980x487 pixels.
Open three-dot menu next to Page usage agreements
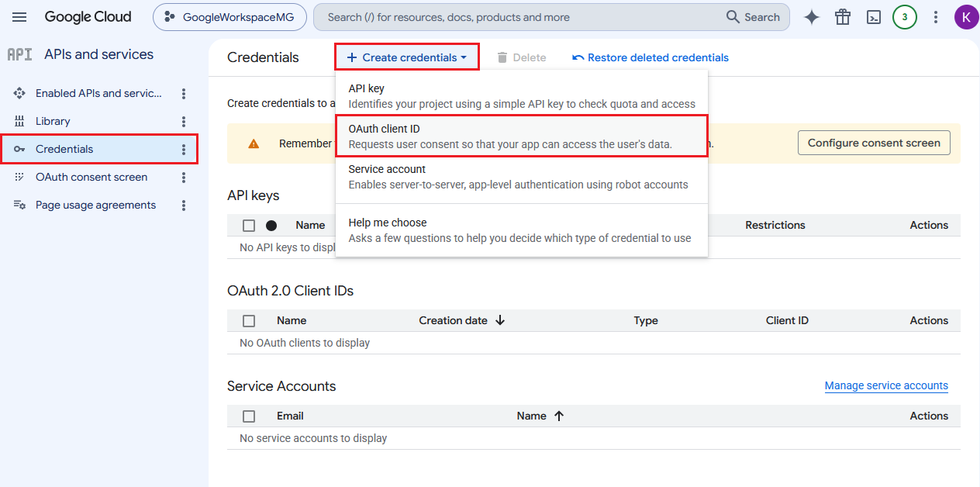[x=184, y=206]
